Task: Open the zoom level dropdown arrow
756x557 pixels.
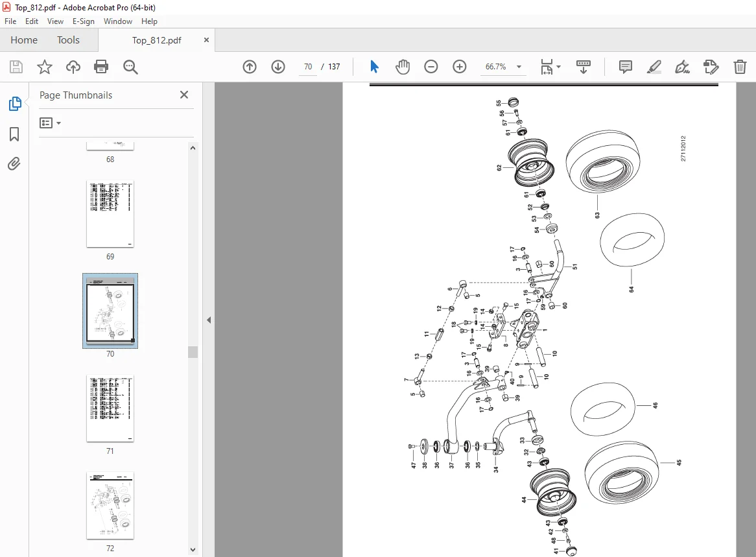Action: (x=519, y=67)
